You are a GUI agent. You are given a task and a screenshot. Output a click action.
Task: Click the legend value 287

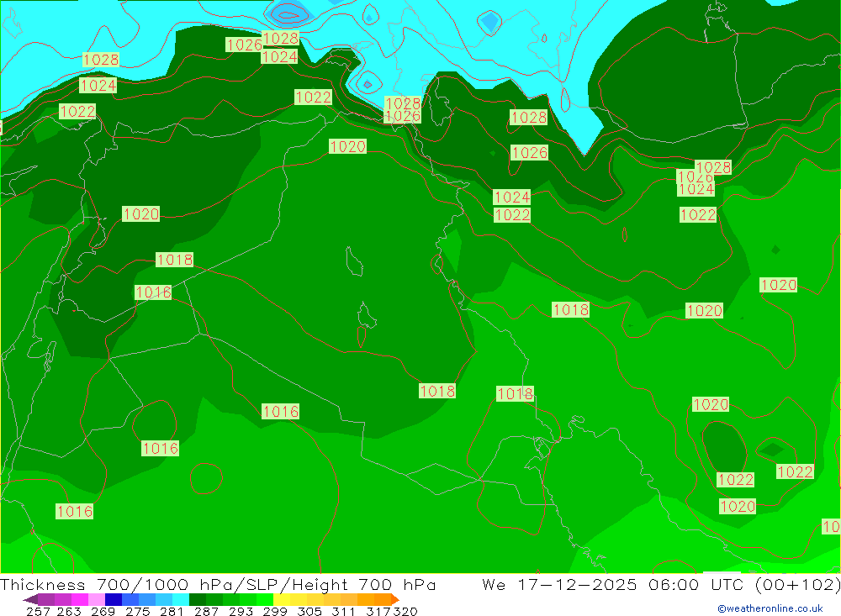pos(206,611)
